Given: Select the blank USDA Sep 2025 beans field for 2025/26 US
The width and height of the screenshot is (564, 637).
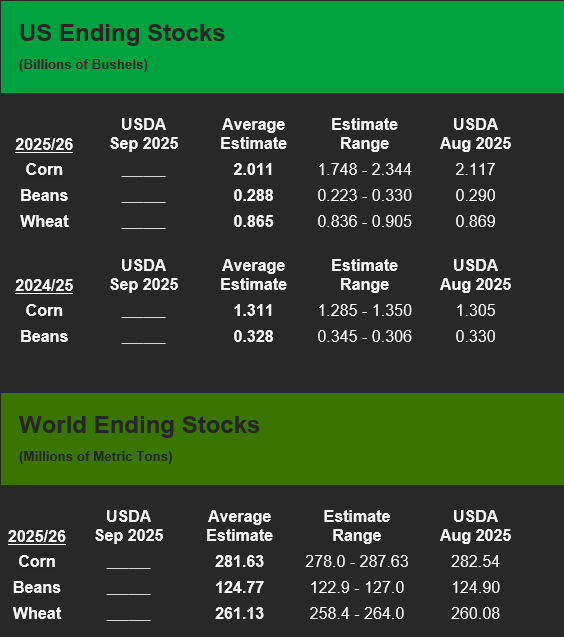Looking at the screenshot, I should (144, 196).
